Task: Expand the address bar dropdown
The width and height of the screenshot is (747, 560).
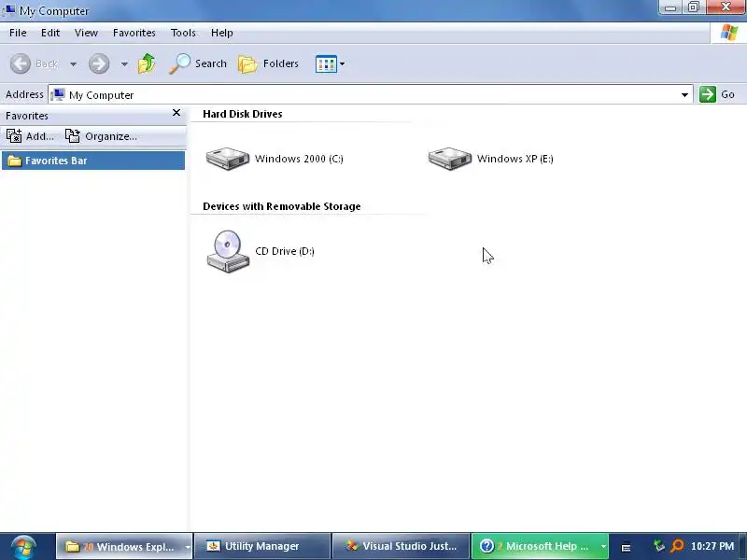Action: pyautogui.click(x=684, y=95)
